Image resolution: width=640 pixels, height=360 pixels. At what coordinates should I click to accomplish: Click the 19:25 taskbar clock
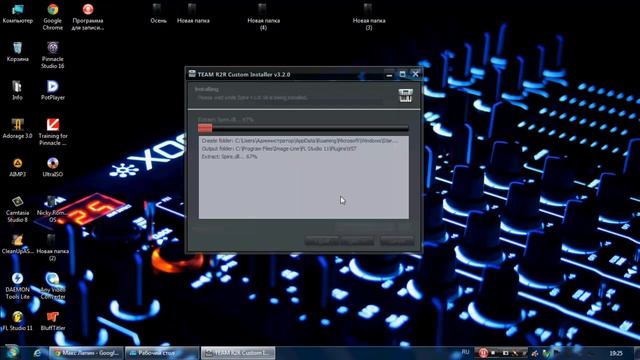(616, 353)
